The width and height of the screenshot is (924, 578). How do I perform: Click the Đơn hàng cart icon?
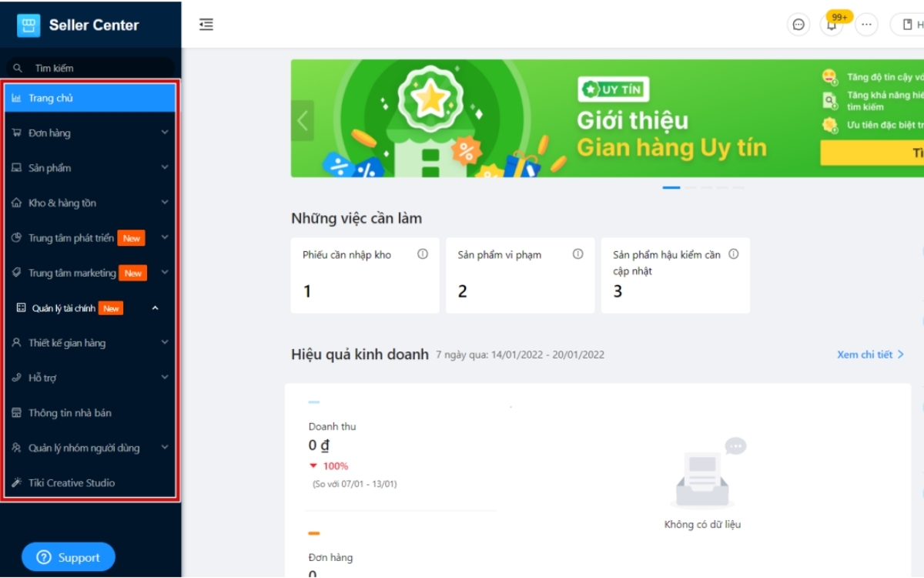point(16,133)
